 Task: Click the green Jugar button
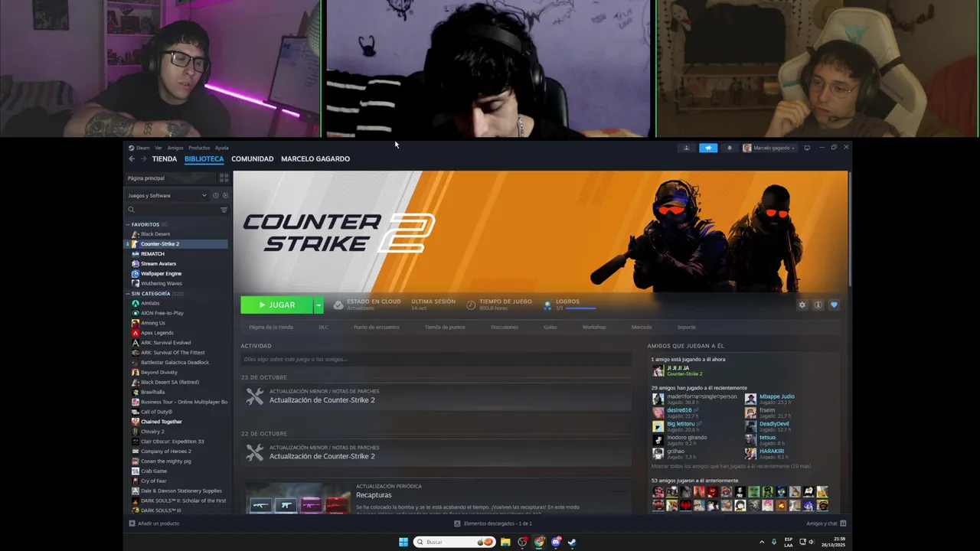click(277, 305)
